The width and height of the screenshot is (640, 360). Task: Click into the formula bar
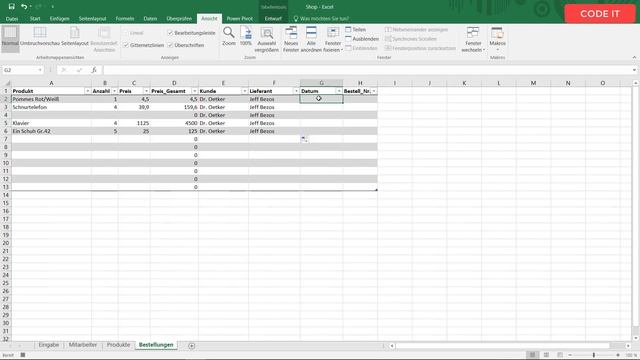(367, 70)
